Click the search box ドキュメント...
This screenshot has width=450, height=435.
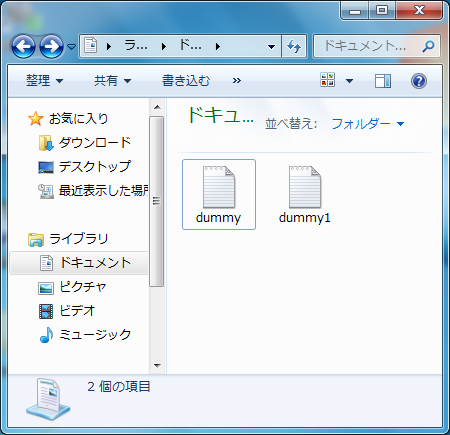pos(366,46)
